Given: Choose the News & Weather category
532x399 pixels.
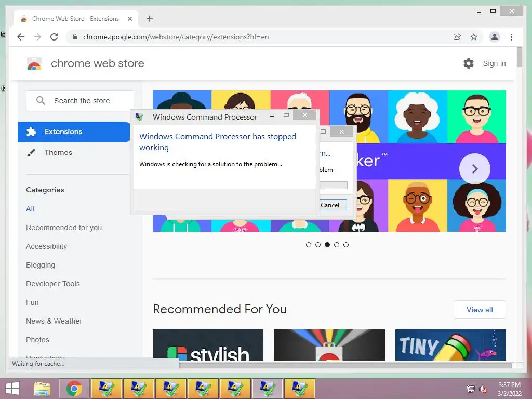Looking at the screenshot, I should point(54,321).
